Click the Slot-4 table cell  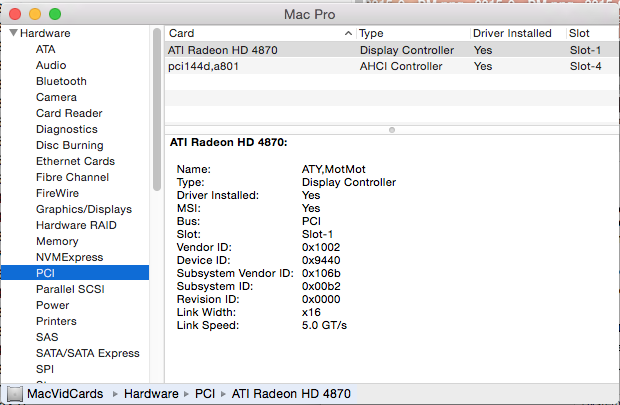(x=586, y=66)
